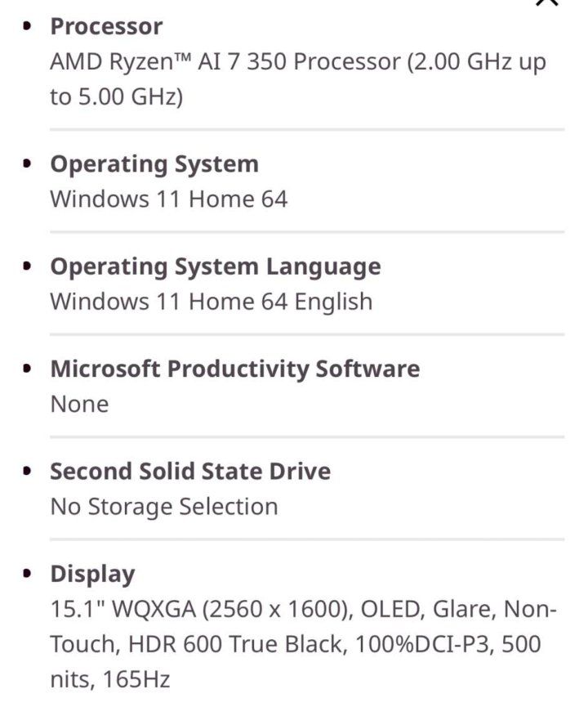
Task: Click the Operating System heading
Action: (x=154, y=163)
